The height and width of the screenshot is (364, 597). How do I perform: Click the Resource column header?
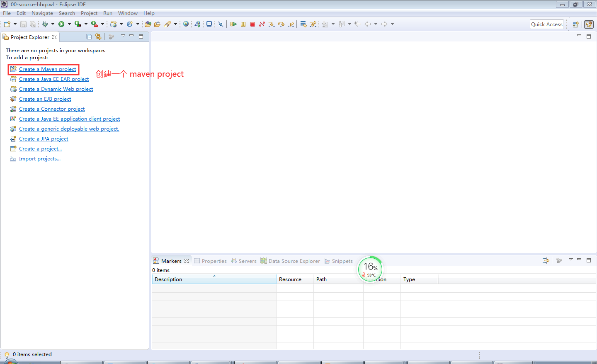coord(295,279)
